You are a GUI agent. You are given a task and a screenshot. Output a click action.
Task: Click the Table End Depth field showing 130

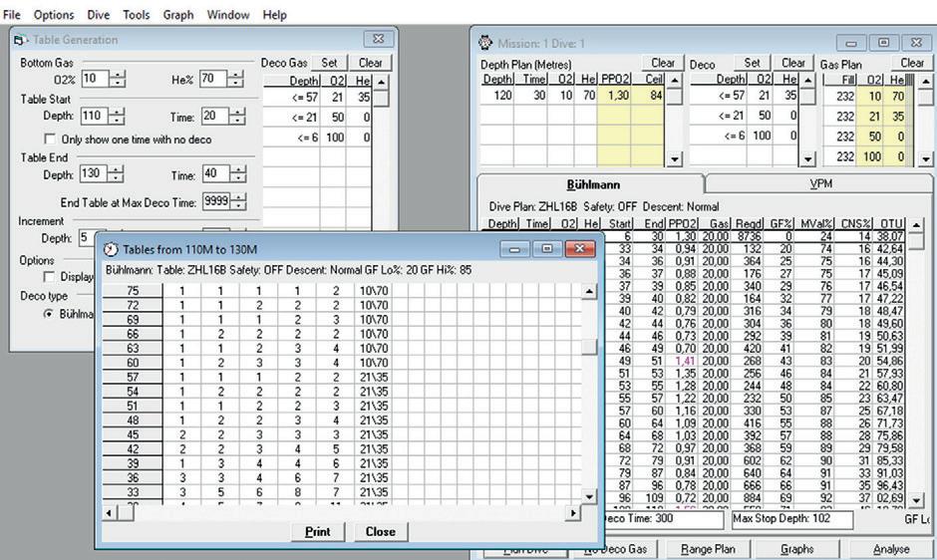click(94, 174)
